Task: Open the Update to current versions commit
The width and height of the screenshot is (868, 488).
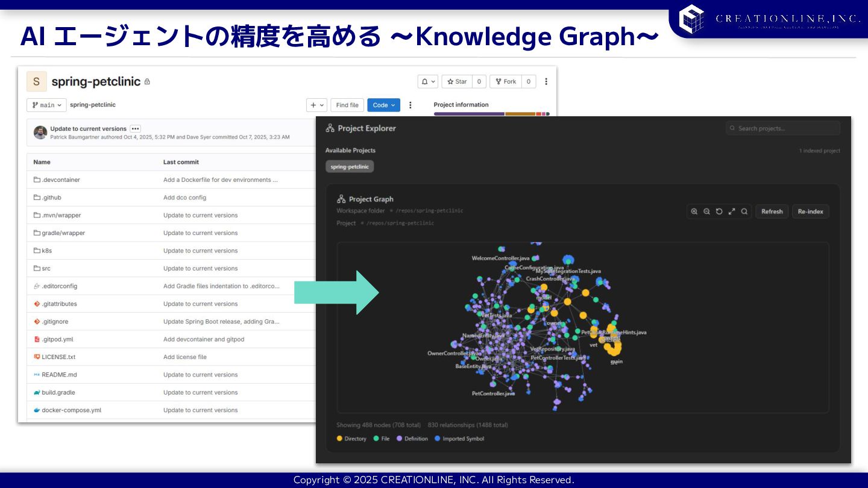Action: click(x=89, y=128)
